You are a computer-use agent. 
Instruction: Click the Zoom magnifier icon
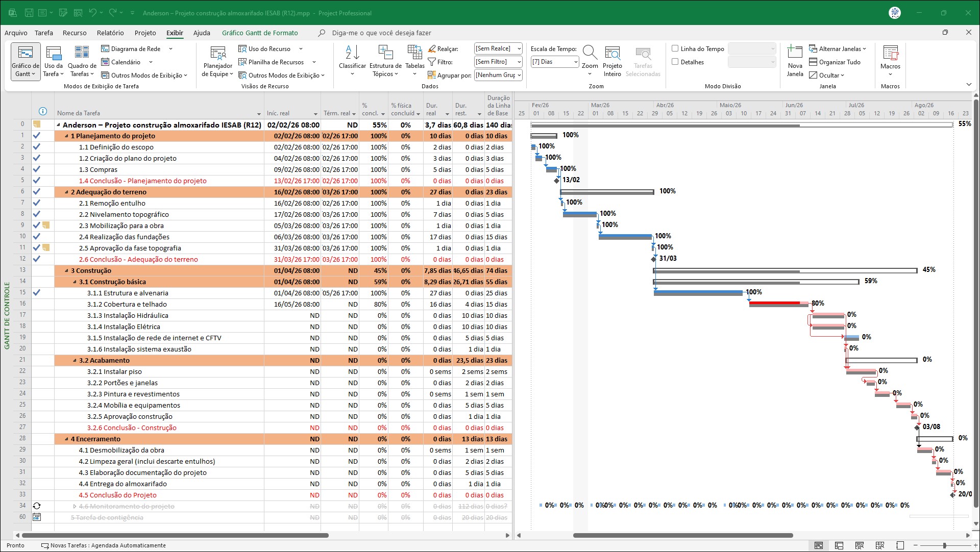coord(590,53)
